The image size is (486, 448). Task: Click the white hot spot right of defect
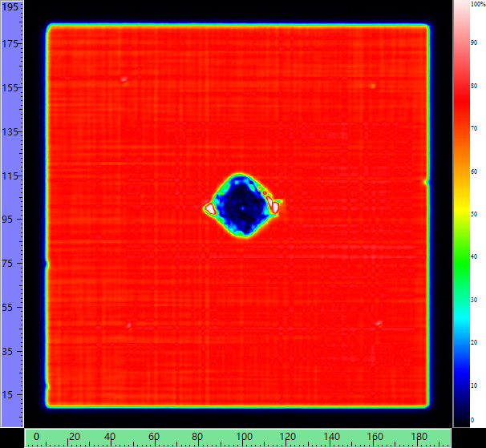coord(274,206)
